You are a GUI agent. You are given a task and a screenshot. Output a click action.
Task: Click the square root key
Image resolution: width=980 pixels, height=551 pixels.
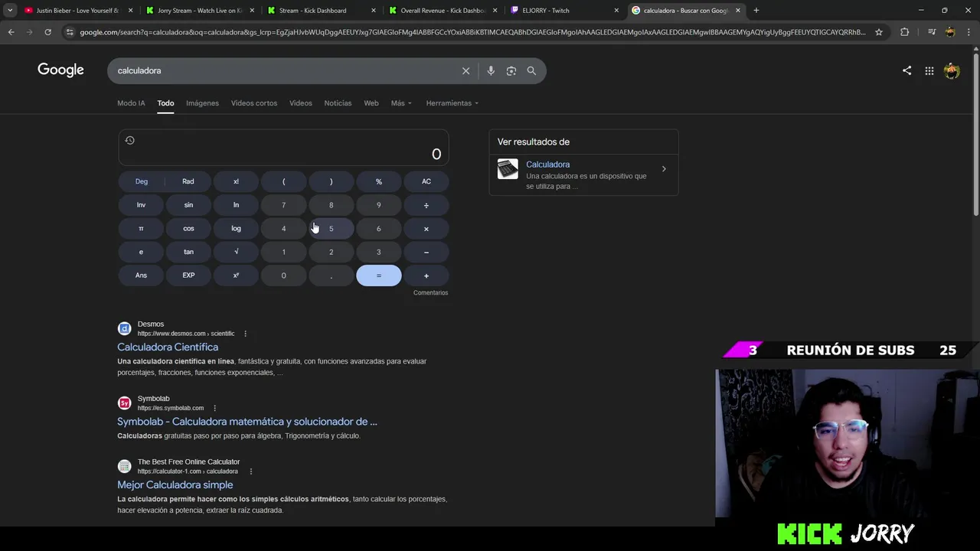pos(236,252)
